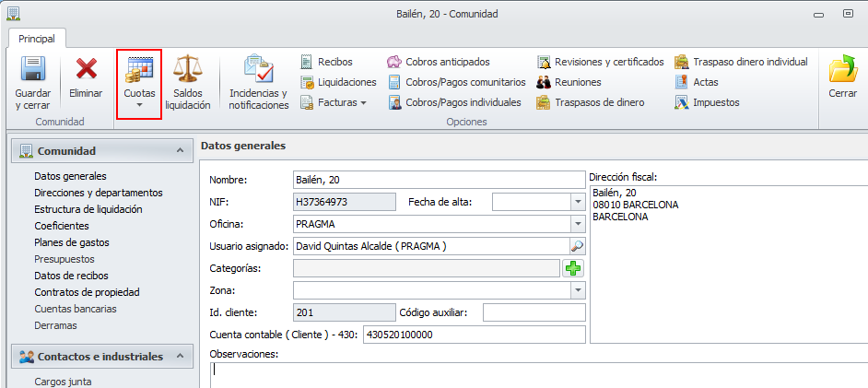Collapse the Comunidad sidebar section
The image size is (868, 388).
[179, 150]
